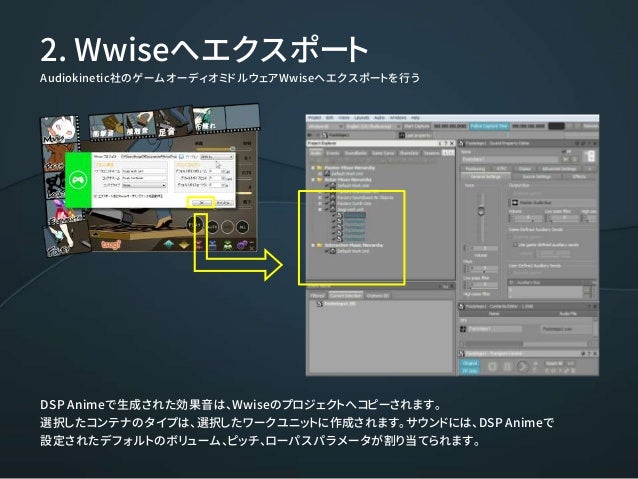Switch to SoundBanks tab in Project Explorer
Image resolution: width=638 pixels, height=479 pixels.
click(356, 153)
